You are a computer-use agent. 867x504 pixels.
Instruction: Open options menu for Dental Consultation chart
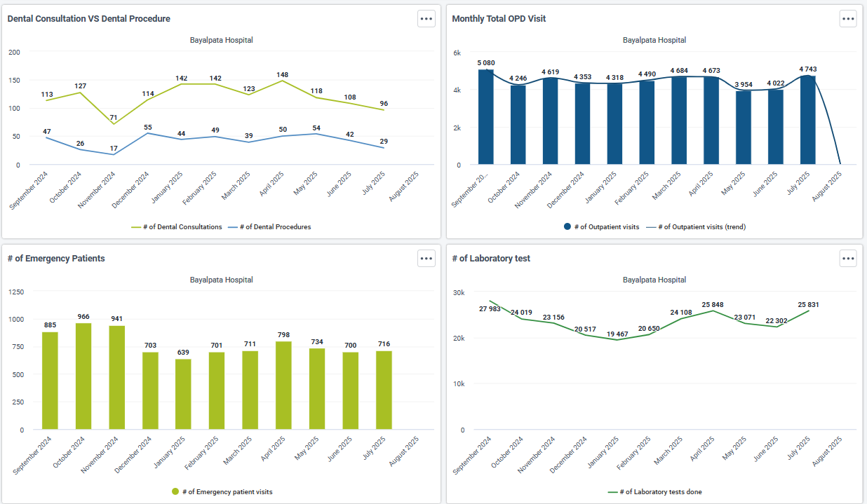(x=426, y=19)
